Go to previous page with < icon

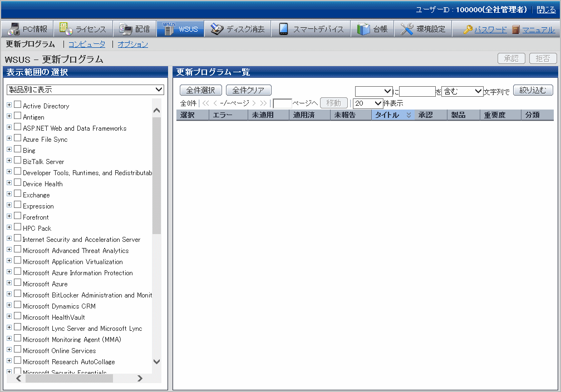coord(215,103)
